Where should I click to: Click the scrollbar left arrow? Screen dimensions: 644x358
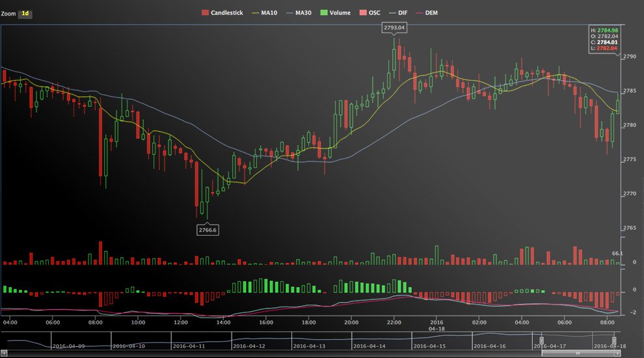pyautogui.click(x=4, y=353)
